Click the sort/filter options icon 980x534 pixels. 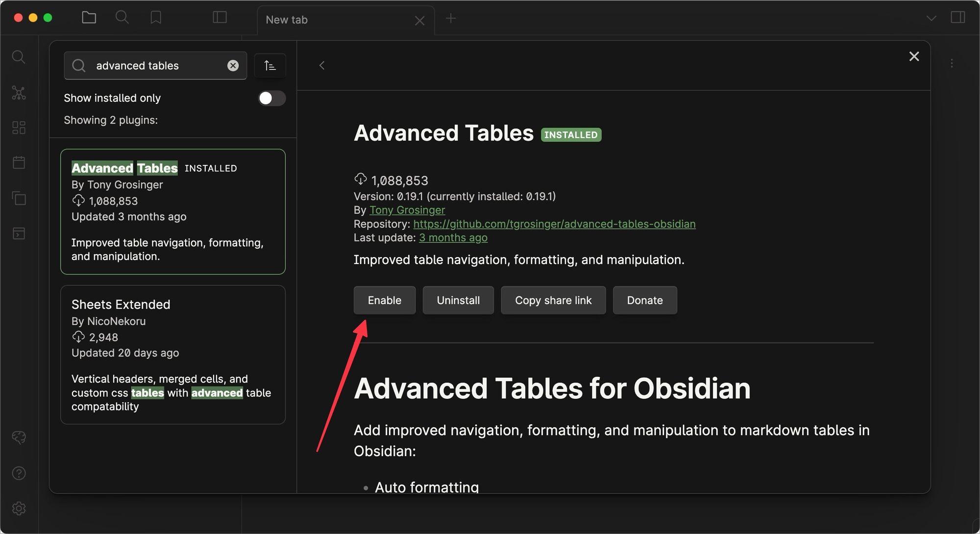pos(270,66)
